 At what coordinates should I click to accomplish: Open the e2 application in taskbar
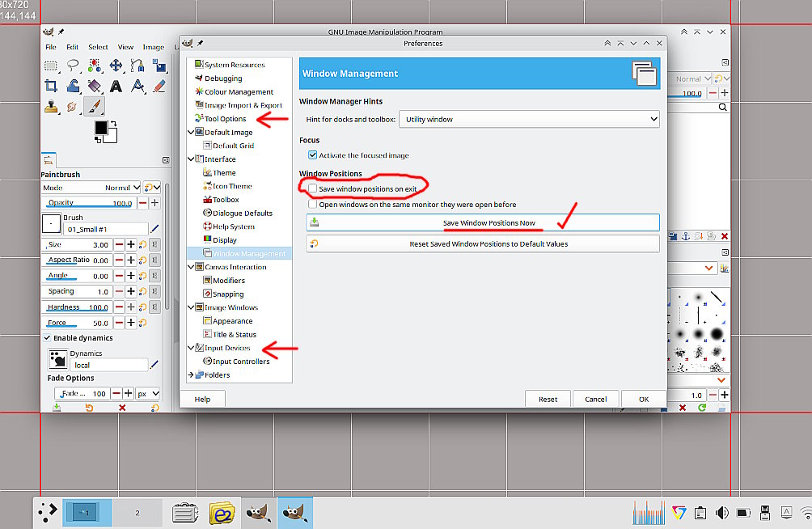click(x=222, y=513)
